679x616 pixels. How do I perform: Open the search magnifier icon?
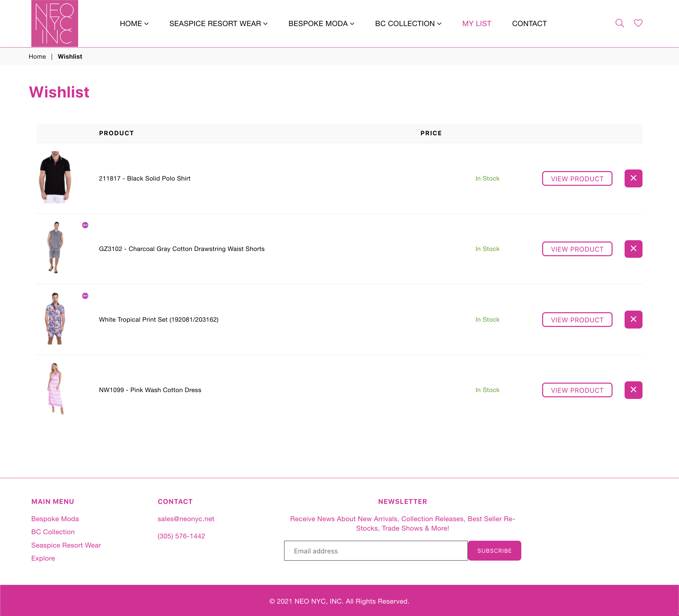(619, 23)
